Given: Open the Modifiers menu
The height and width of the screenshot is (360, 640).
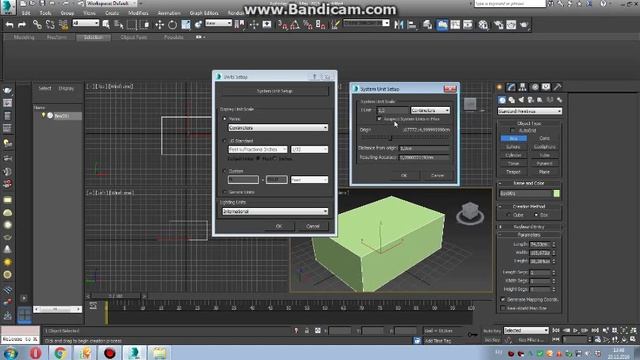Looking at the screenshot, I should pos(138,13).
